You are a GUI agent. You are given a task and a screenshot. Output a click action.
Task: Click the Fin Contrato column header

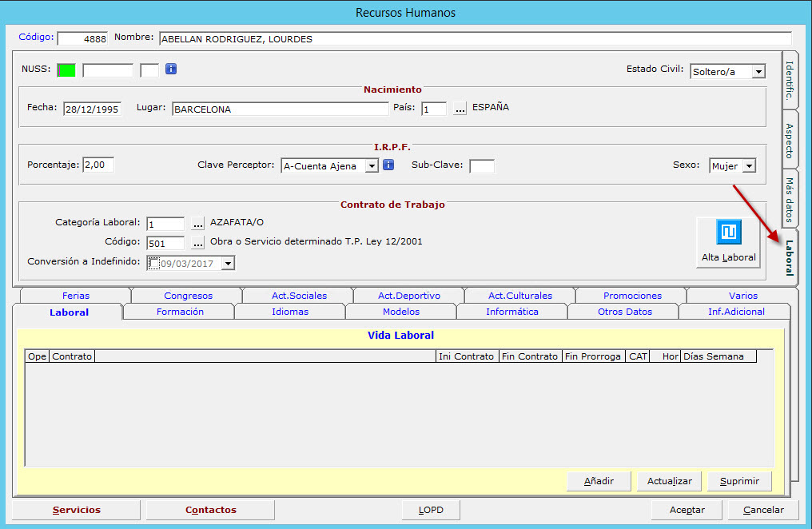pos(531,356)
